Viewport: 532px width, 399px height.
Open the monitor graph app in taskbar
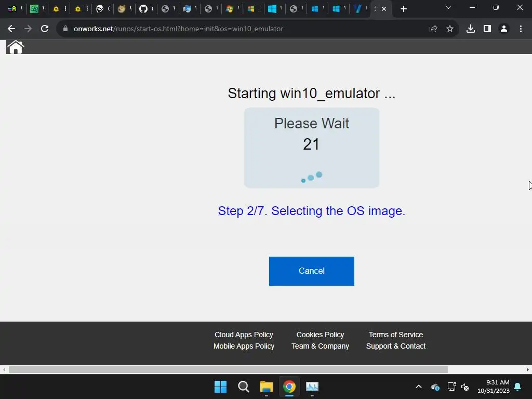[312, 387]
